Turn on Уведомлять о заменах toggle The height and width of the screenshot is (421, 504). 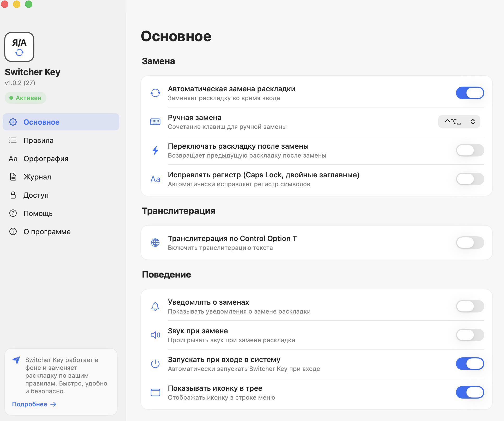[x=470, y=306]
